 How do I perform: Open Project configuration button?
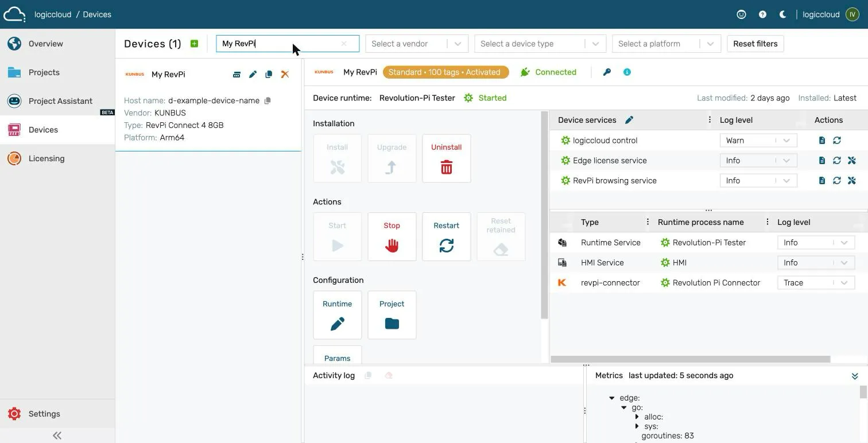[392, 315]
